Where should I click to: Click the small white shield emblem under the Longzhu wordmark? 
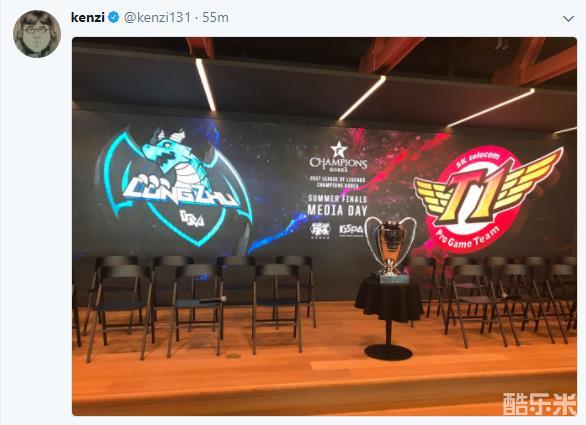pyautogui.click(x=192, y=218)
